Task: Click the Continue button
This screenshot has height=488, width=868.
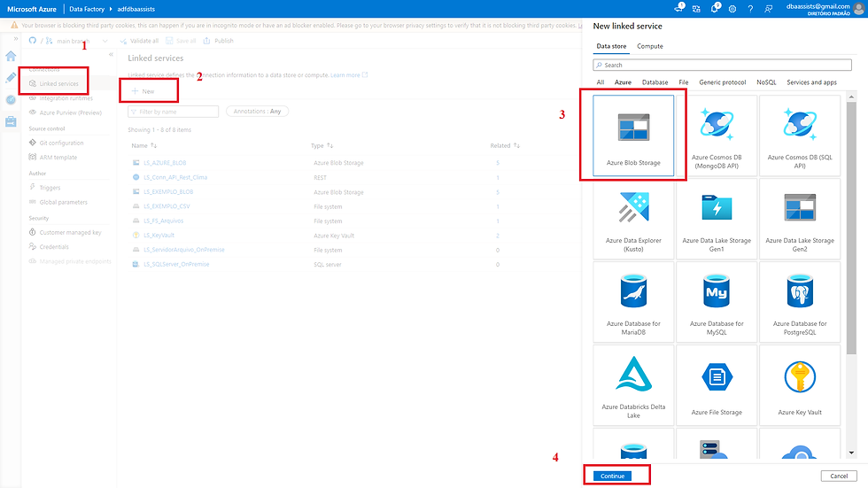Action: 612,476
